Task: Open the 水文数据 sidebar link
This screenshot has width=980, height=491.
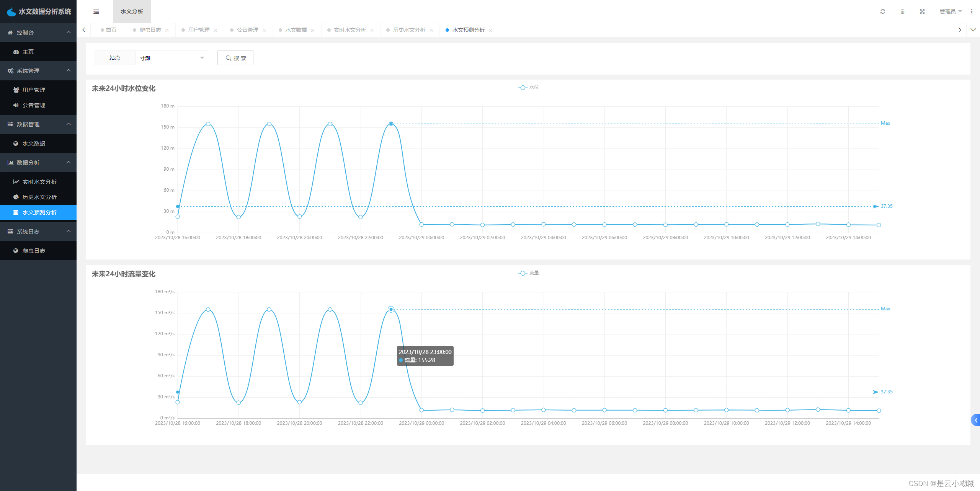Action: (x=34, y=144)
